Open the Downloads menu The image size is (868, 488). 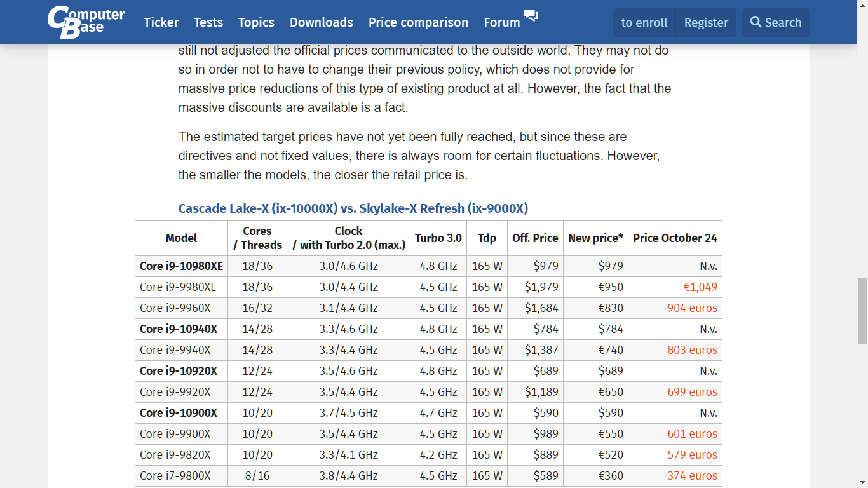click(322, 22)
